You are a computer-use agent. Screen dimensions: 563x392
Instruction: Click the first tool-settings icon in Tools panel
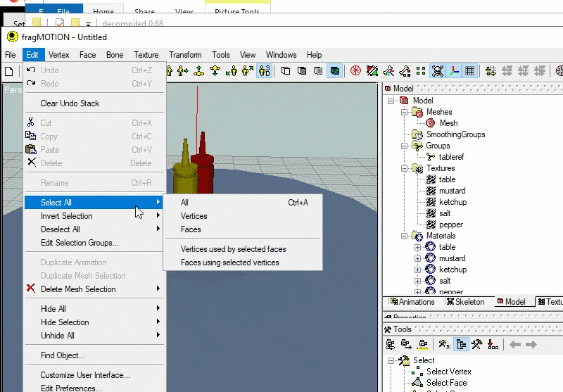391,345
